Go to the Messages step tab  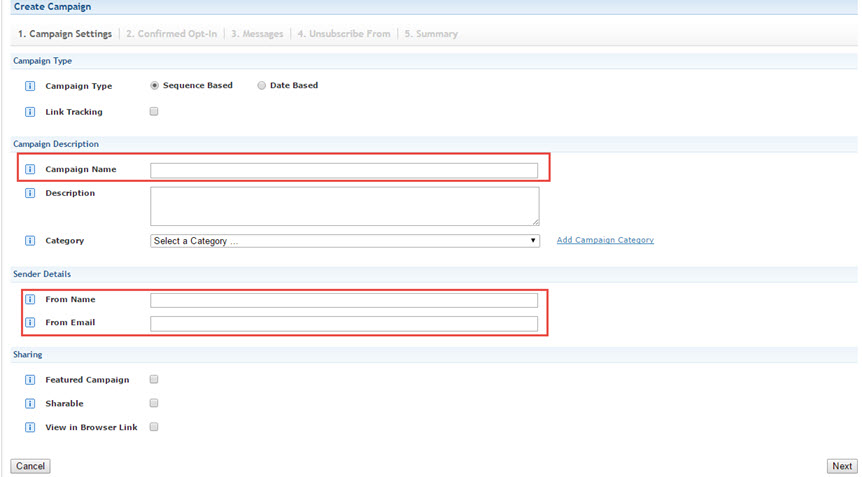tap(257, 34)
